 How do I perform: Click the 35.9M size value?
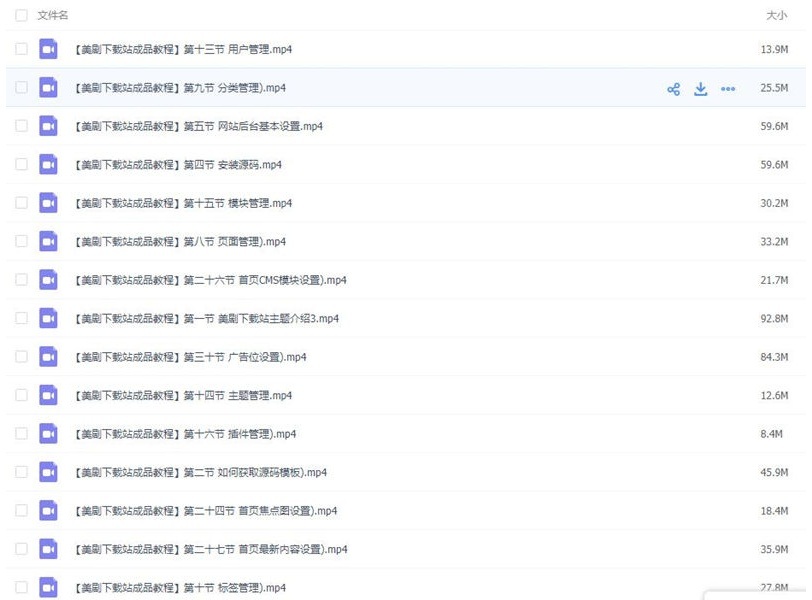[x=774, y=549]
